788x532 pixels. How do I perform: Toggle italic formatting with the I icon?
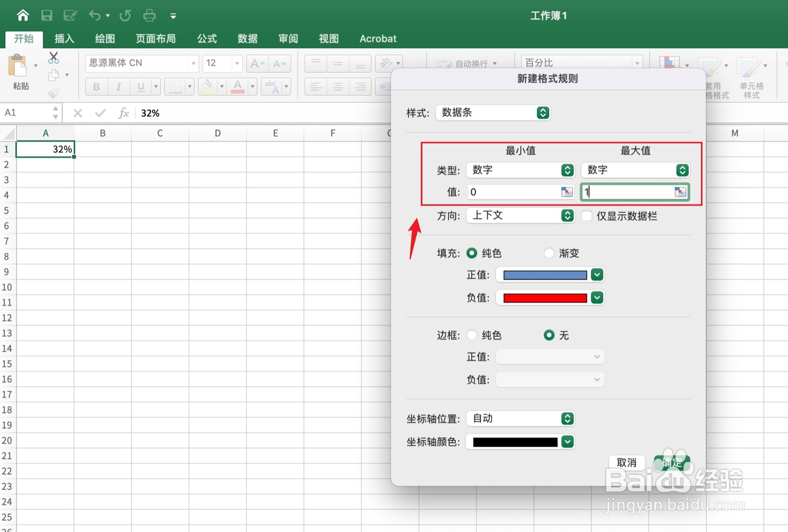click(118, 87)
